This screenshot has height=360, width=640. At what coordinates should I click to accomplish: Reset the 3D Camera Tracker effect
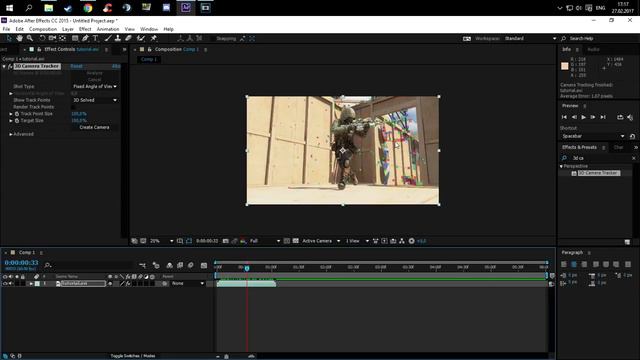(x=76, y=66)
